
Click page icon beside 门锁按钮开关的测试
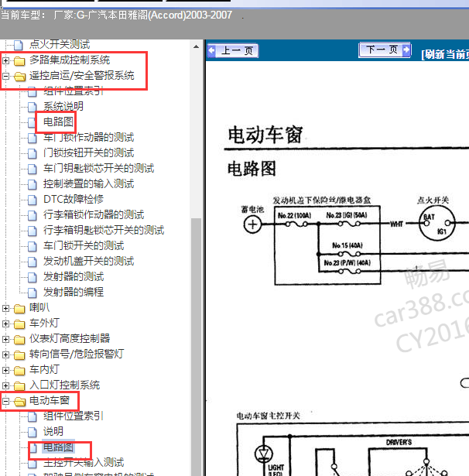coord(33,153)
